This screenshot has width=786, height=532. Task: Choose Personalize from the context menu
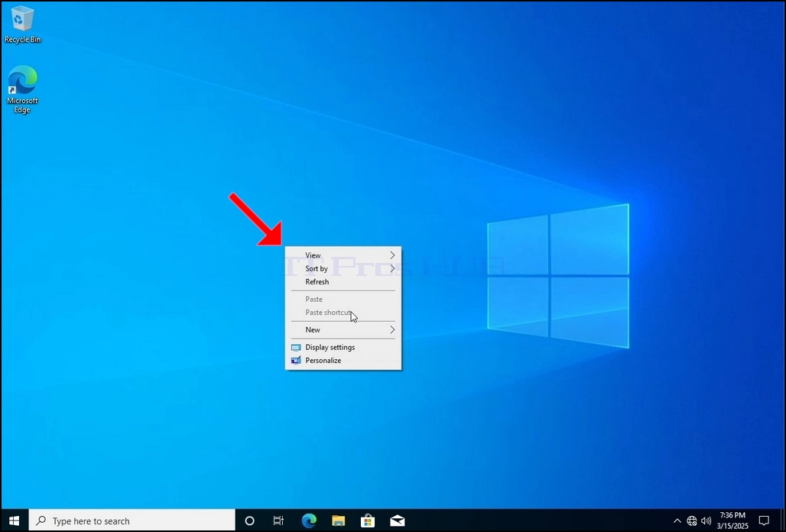point(343,360)
